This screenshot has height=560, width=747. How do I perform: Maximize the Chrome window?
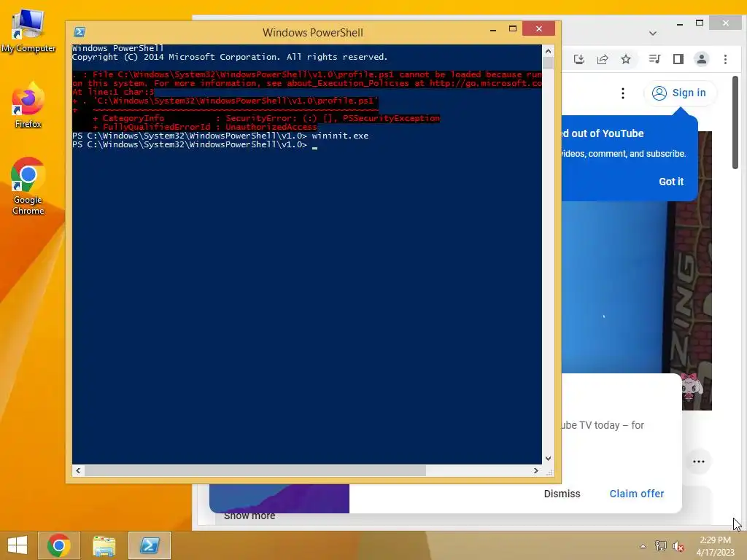pyautogui.click(x=700, y=23)
